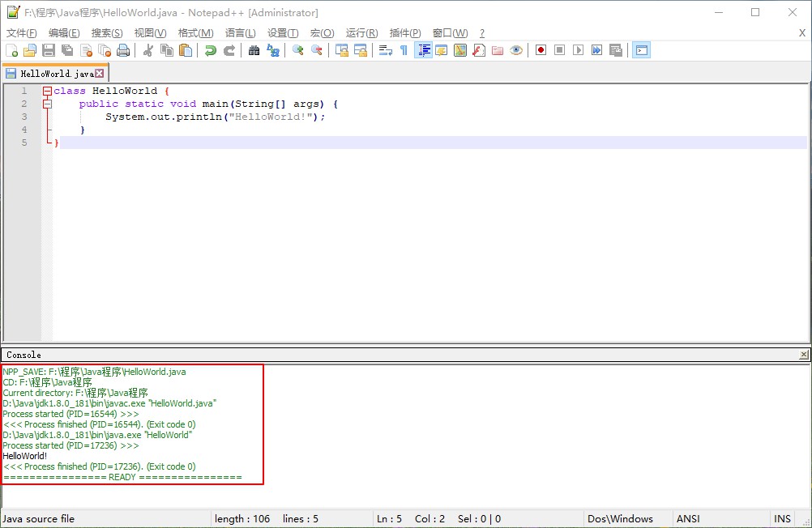Open the 宏(O) menu
The image size is (812, 528).
322,33
